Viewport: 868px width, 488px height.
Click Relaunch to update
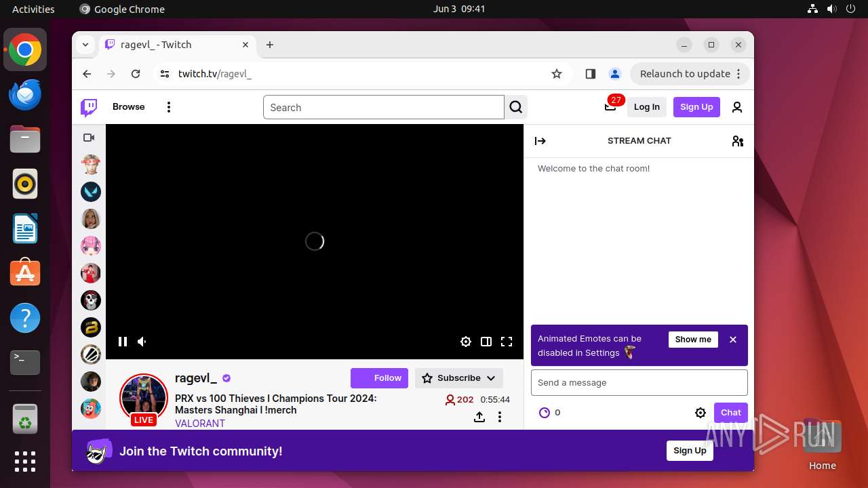(690, 74)
